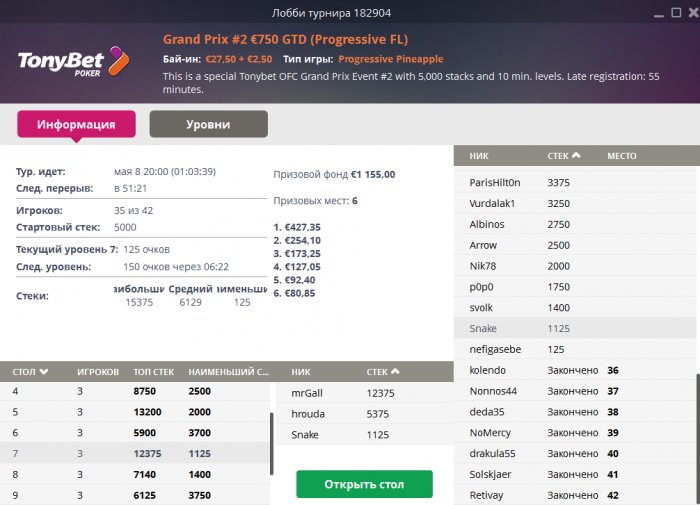The height and width of the screenshot is (505, 700).
Task: Open the Уровни tab
Action: (x=208, y=125)
